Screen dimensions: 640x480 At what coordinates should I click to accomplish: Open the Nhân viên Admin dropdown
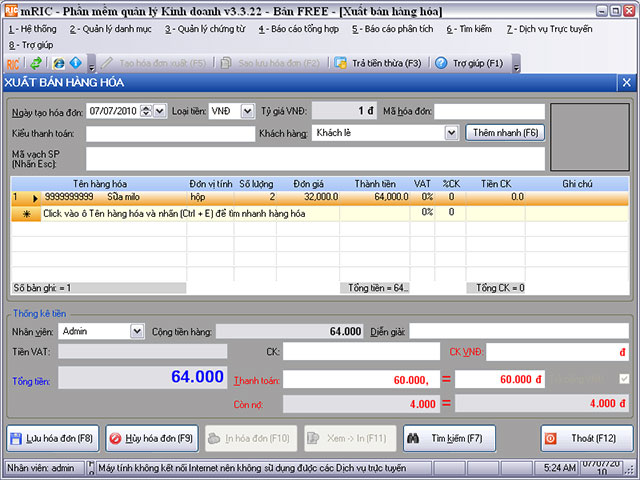point(136,330)
